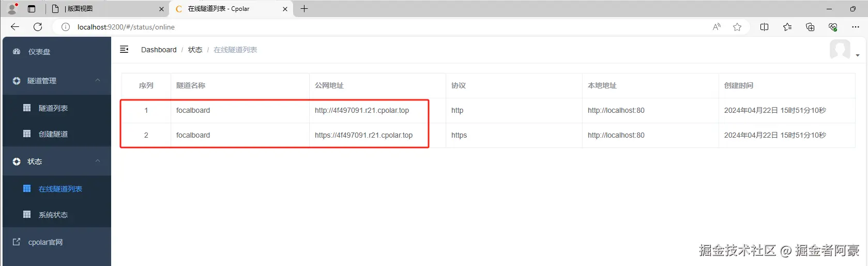868x266 pixels.
Task: Open the tab actions menu icon
Action: tap(32, 9)
